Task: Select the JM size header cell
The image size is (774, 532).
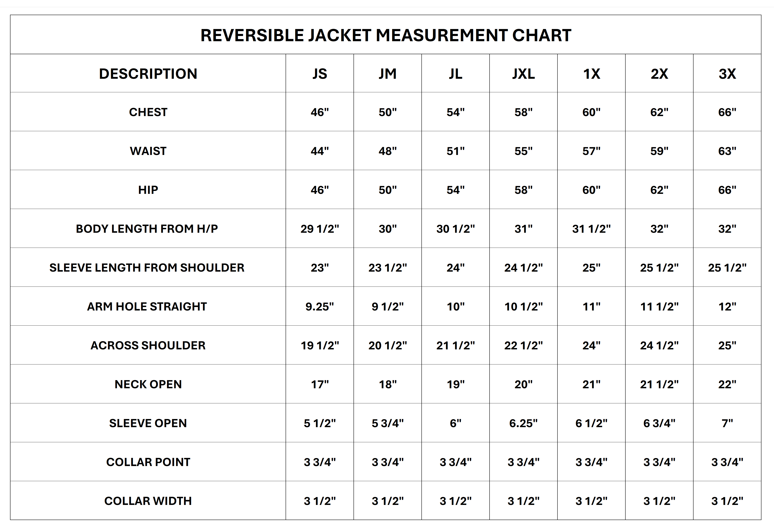Action: tap(388, 74)
